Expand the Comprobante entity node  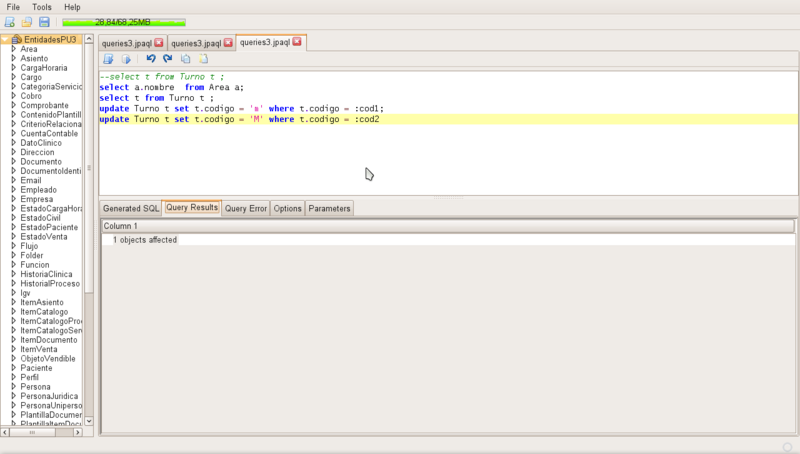point(13,105)
